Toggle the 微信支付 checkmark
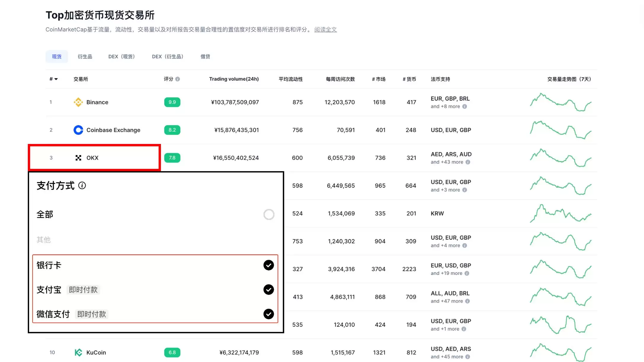The height and width of the screenshot is (362, 644). pos(269,314)
